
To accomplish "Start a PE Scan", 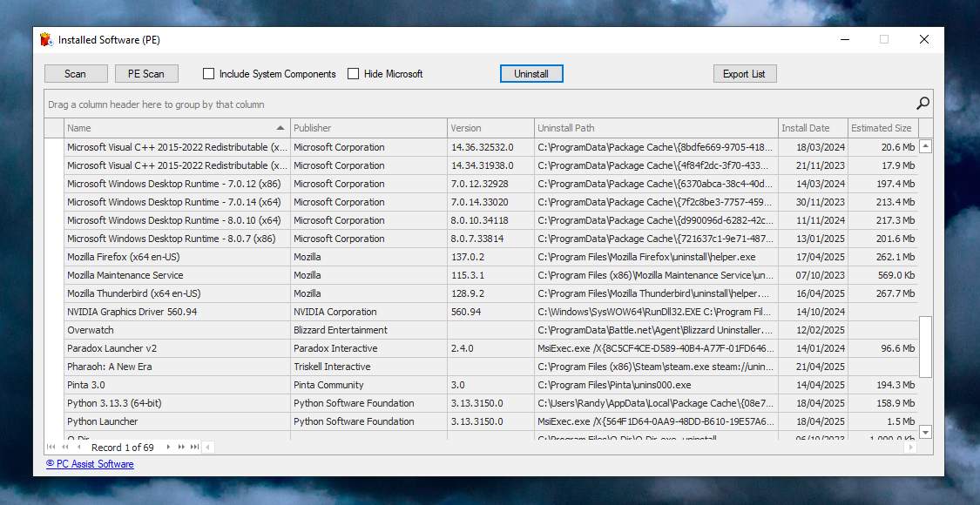I will click(x=146, y=74).
